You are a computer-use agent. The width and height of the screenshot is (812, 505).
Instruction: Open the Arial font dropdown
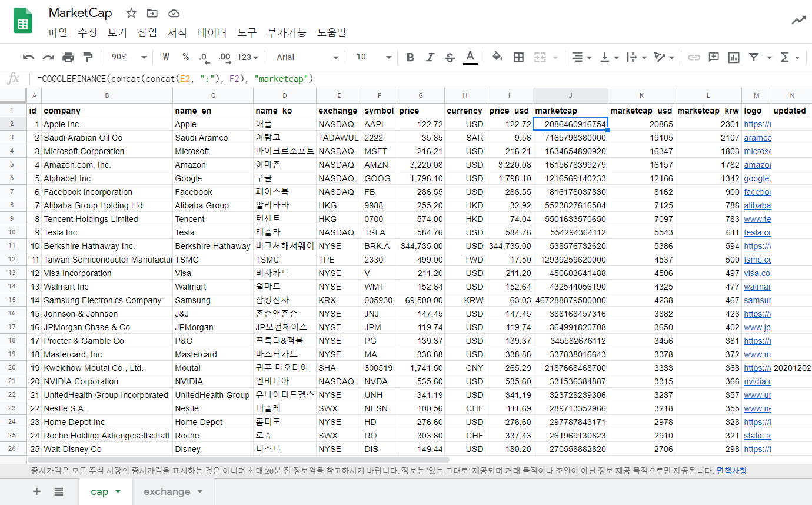308,57
